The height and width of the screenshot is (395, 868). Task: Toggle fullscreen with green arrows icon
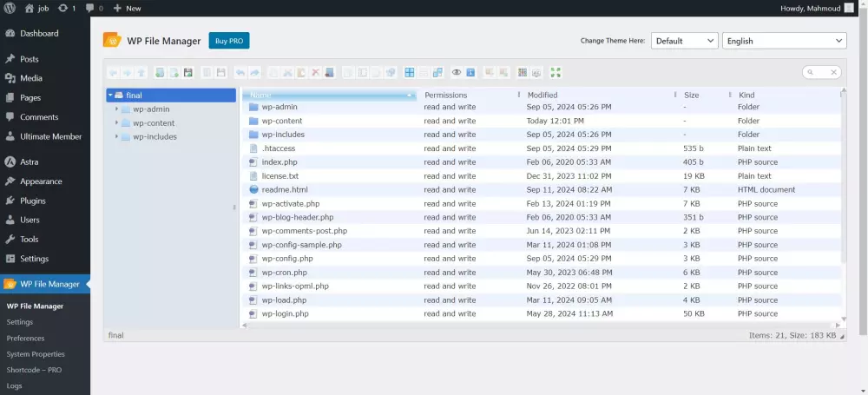[556, 73]
